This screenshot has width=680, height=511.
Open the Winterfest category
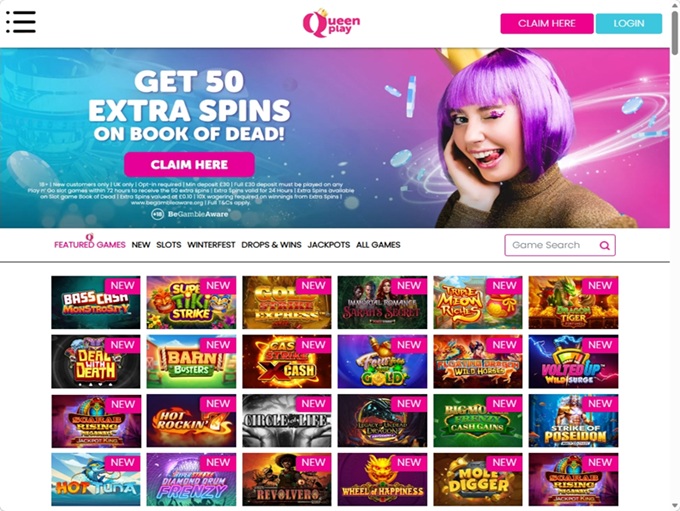211,245
